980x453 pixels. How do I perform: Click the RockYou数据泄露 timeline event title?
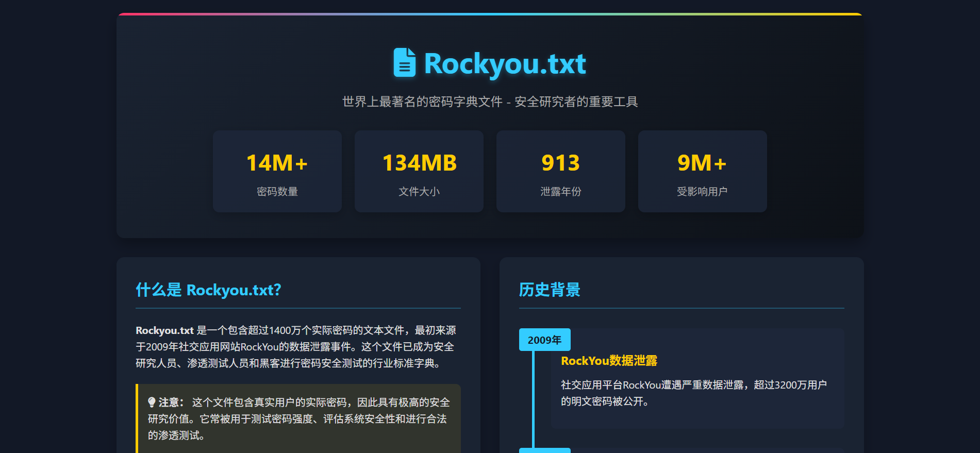[x=609, y=361]
